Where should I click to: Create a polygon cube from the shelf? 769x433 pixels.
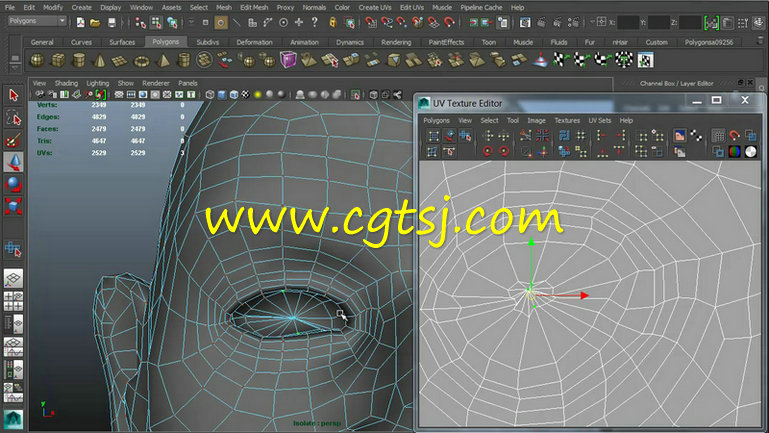pos(58,61)
